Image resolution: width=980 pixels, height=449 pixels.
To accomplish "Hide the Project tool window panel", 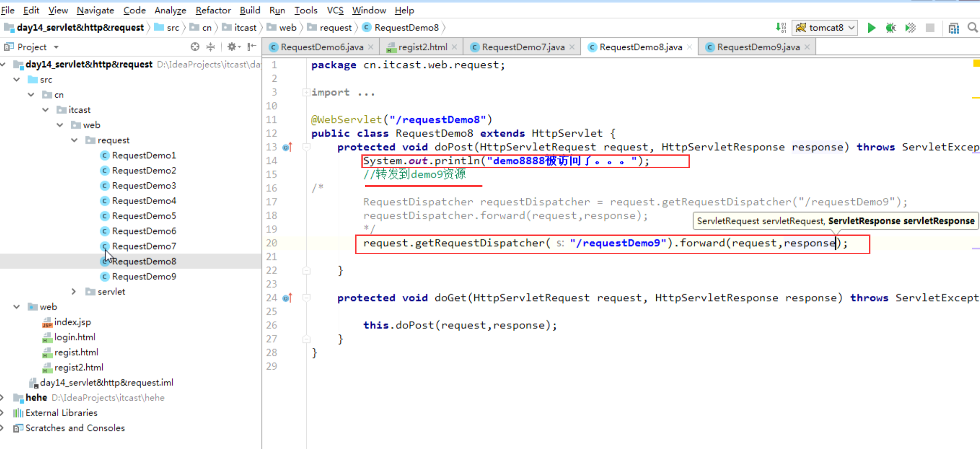I will click(252, 47).
